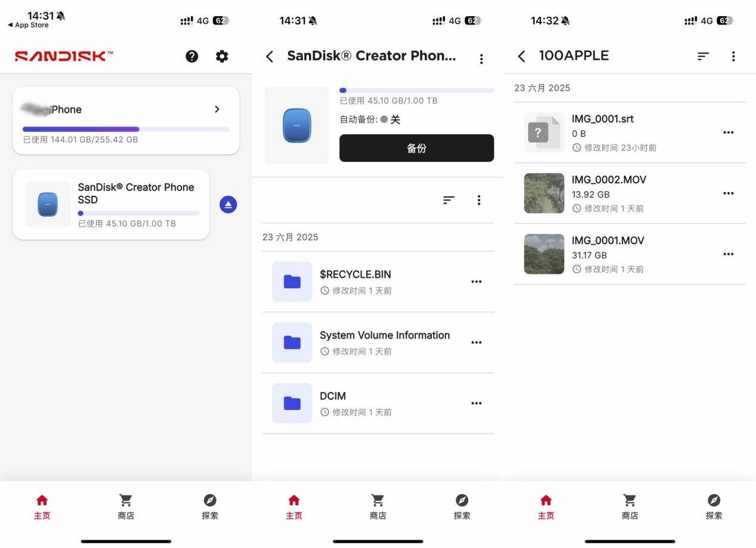
Task: Go back from the 100APPLE folder
Action: click(522, 56)
